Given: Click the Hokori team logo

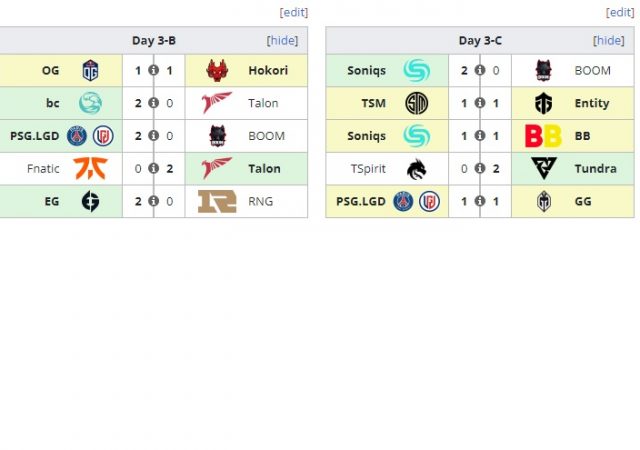Looking at the screenshot, I should (217, 71).
